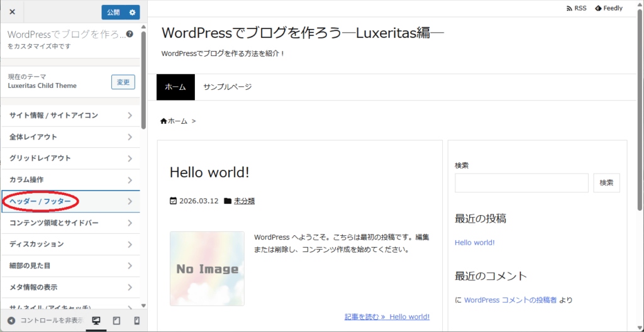644x332 pixels.
Task: Open the Hello world! post title
Action: (x=209, y=173)
